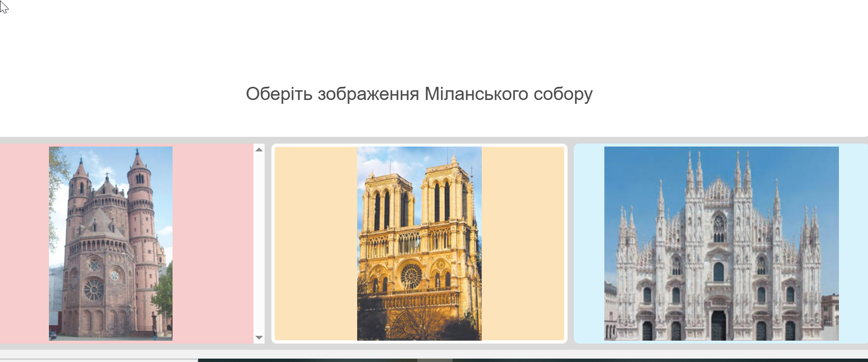Click the question text about Milan Cathedral
The width and height of the screenshot is (868, 362).
click(419, 94)
